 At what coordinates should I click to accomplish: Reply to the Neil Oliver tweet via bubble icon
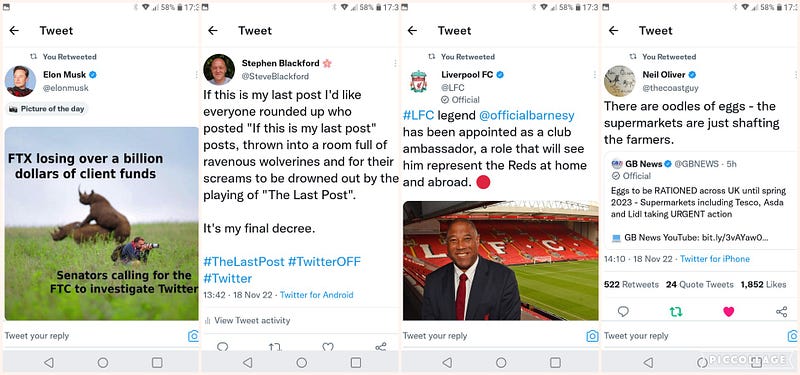coord(623,312)
